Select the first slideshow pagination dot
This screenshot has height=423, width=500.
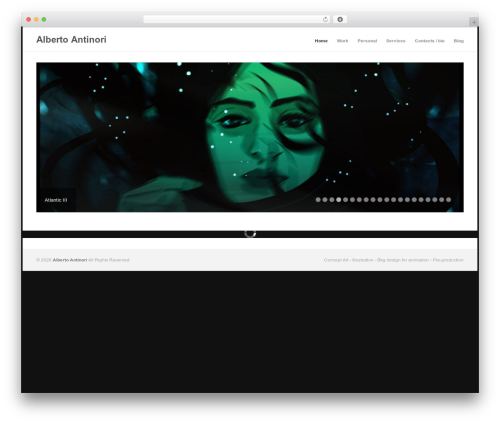coord(318,200)
